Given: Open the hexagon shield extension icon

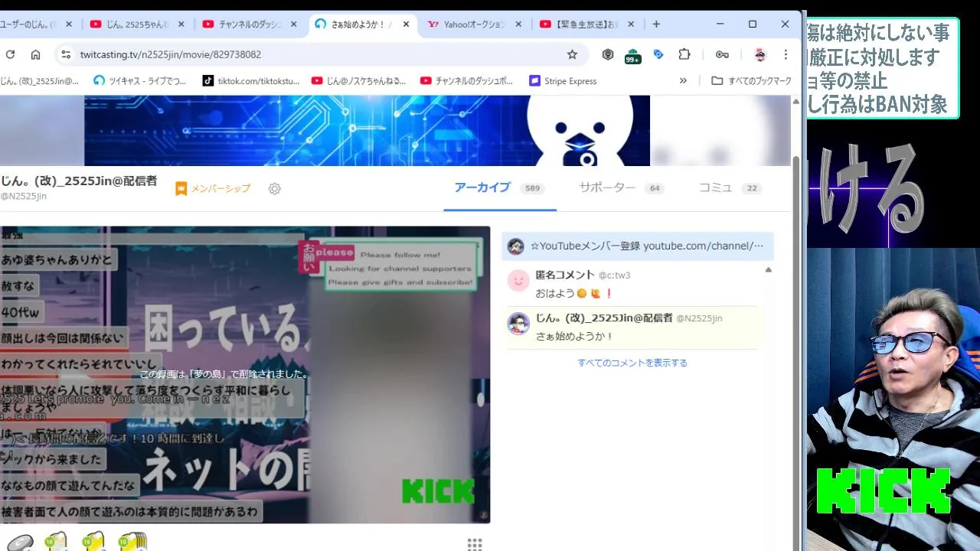Looking at the screenshot, I should tap(608, 54).
